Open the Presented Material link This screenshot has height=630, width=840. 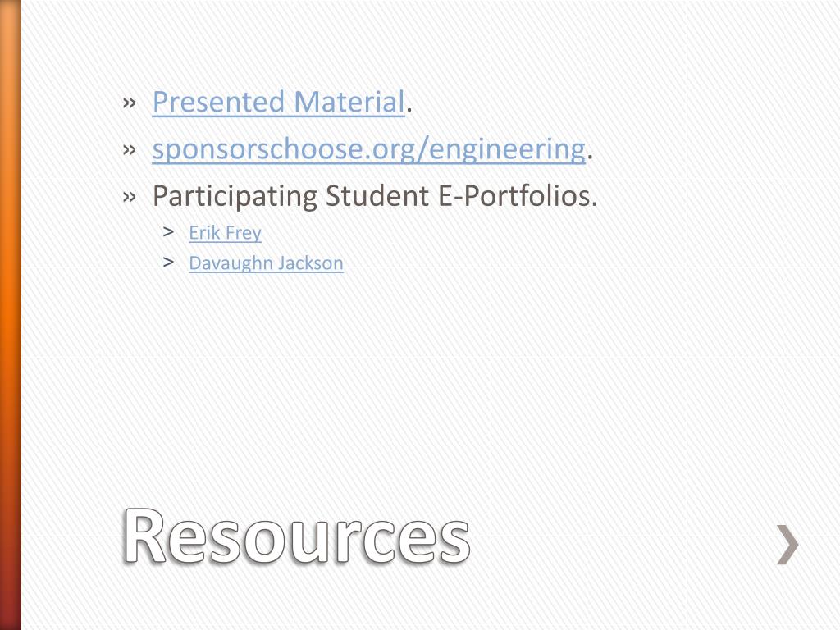coord(278,103)
